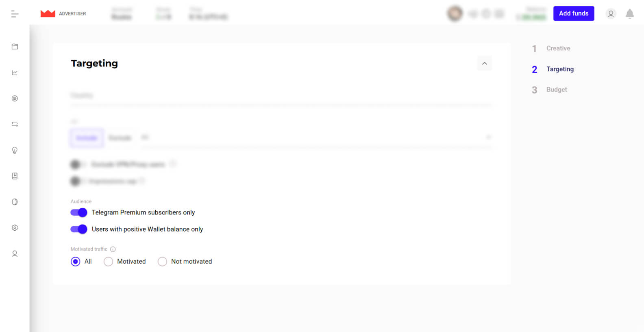Viewport: 644px width, 332px height.
Task: Click the Motivated traffic info icon
Action: 113,249
